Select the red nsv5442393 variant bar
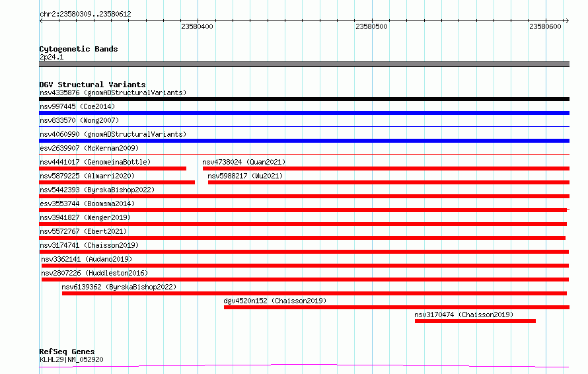This screenshot has width=588, height=374. 304,196
